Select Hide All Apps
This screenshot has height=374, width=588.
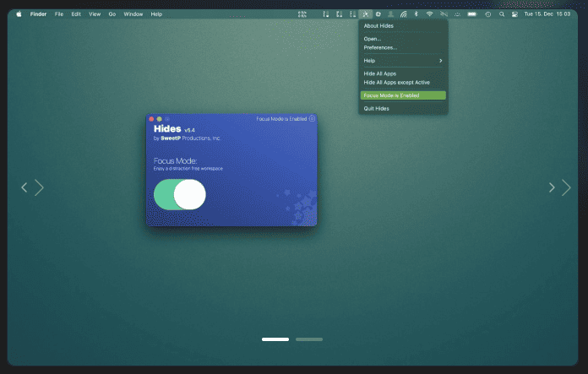380,73
